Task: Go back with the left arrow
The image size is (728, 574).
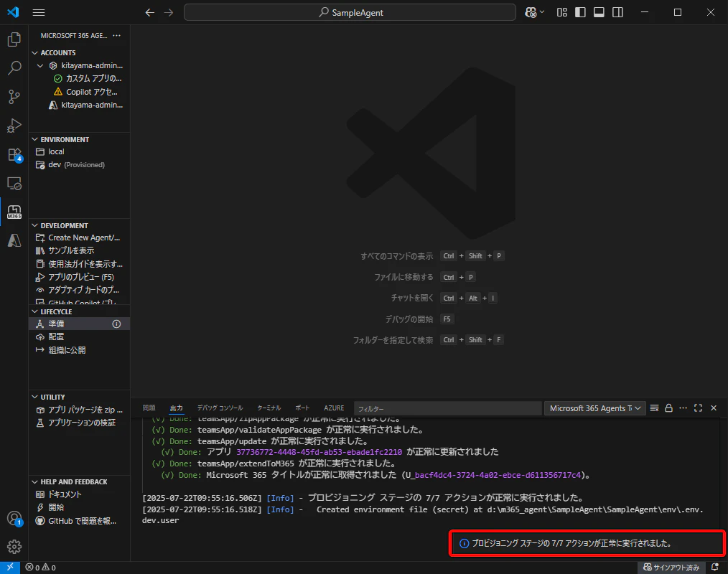Action: [x=149, y=12]
